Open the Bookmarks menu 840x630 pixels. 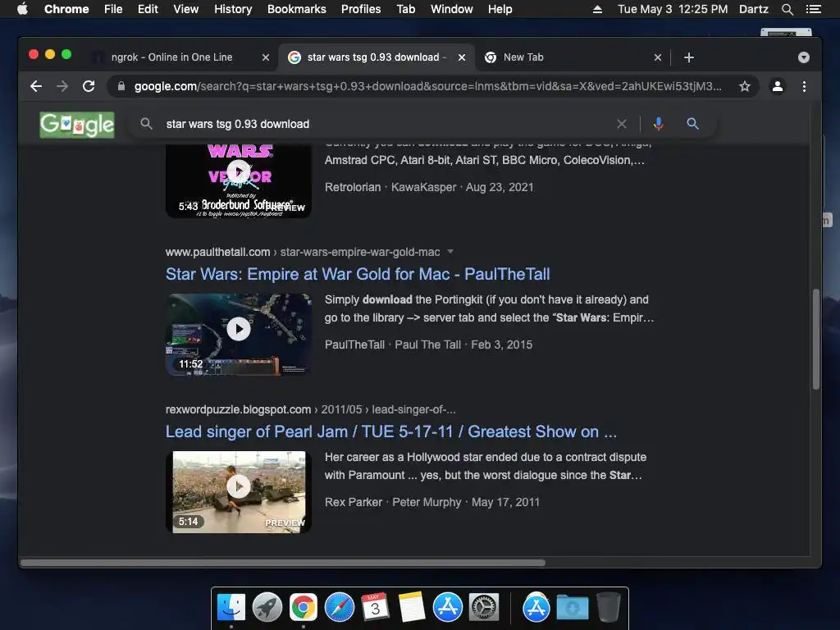point(297,9)
